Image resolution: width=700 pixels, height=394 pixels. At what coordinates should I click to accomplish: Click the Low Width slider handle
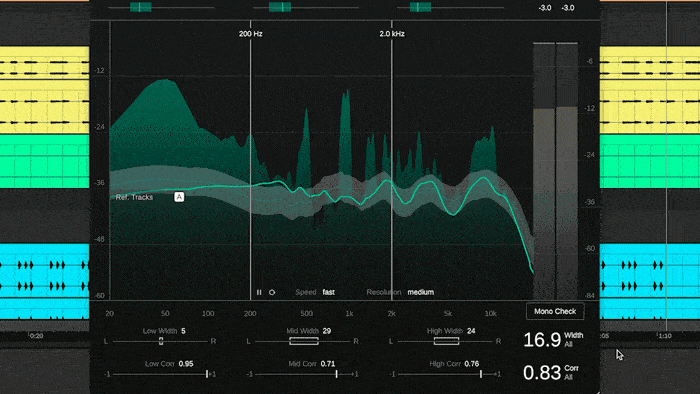tap(161, 341)
